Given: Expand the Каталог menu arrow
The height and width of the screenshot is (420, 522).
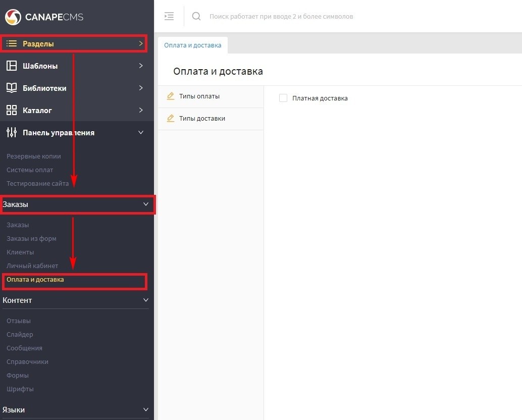Looking at the screenshot, I should tap(141, 110).
